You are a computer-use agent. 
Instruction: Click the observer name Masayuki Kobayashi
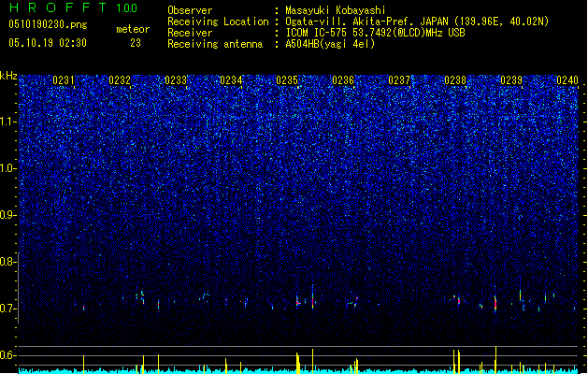336,10
